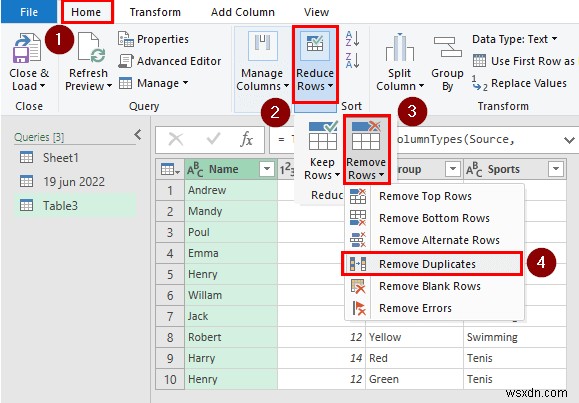Click the Close & Load icon
The height and width of the screenshot is (403, 579).
click(26, 48)
